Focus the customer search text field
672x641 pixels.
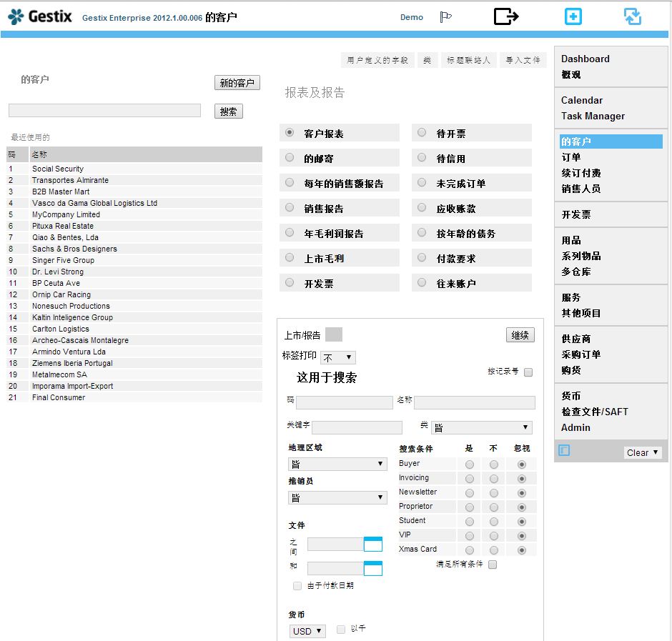104,110
